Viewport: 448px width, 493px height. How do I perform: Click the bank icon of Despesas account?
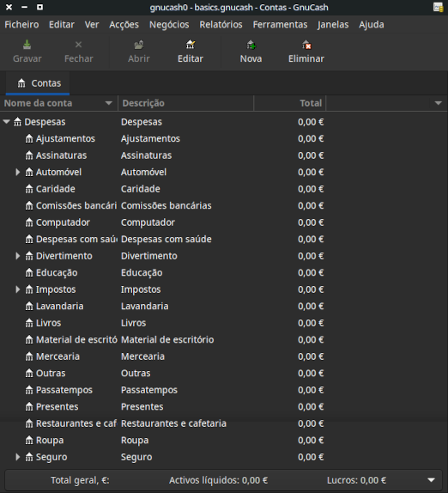17,122
